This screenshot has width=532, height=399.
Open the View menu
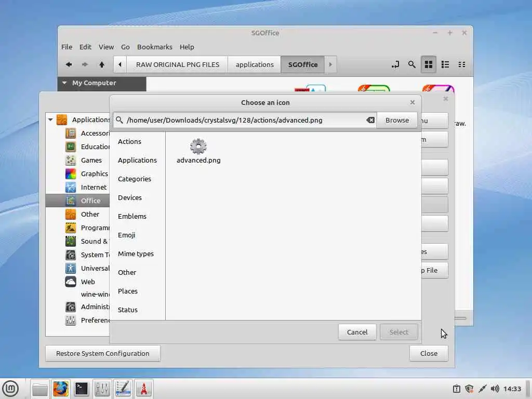pos(106,47)
